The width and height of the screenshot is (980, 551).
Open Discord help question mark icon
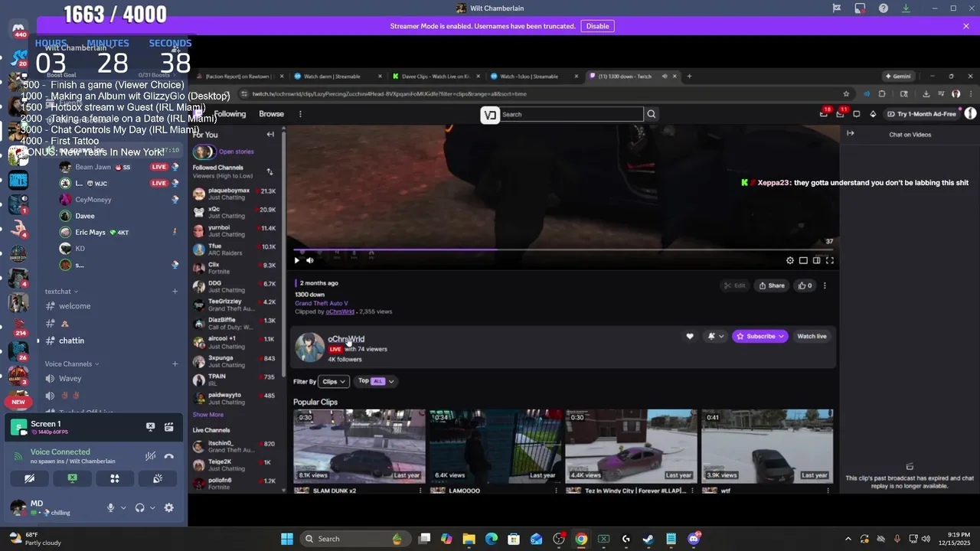tap(884, 8)
